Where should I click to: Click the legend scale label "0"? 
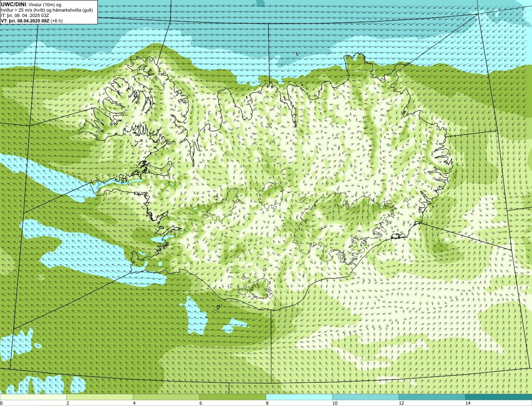point(1,403)
